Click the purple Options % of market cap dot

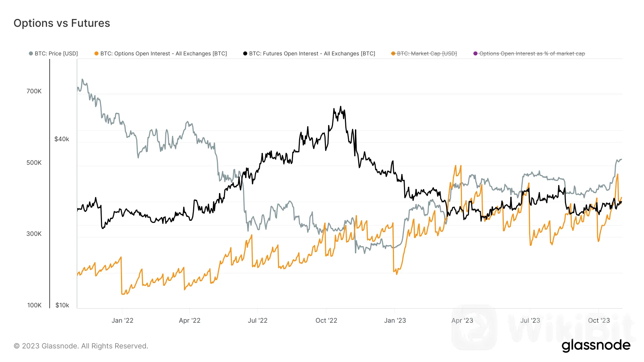(475, 54)
